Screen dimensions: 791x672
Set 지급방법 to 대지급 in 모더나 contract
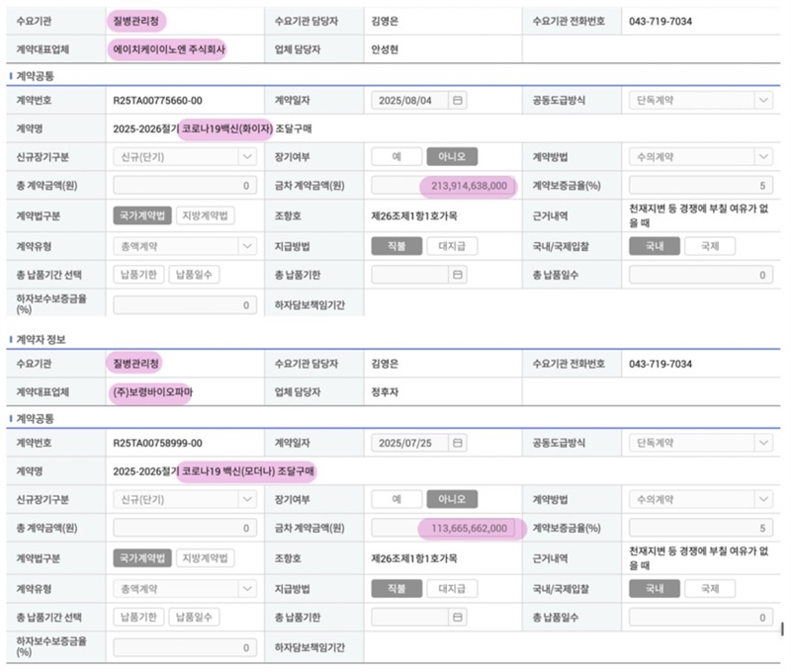click(452, 588)
